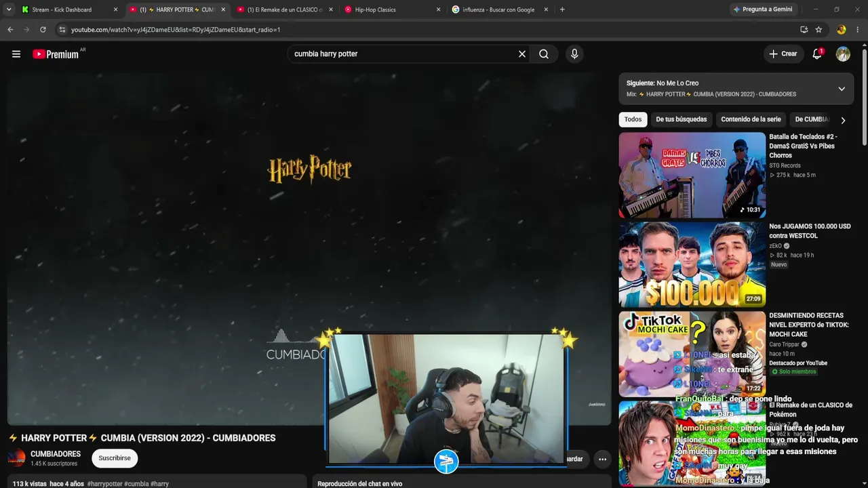Open the CUMBIADORES channel avatar
The height and width of the screenshot is (488, 868).
click(x=17, y=458)
